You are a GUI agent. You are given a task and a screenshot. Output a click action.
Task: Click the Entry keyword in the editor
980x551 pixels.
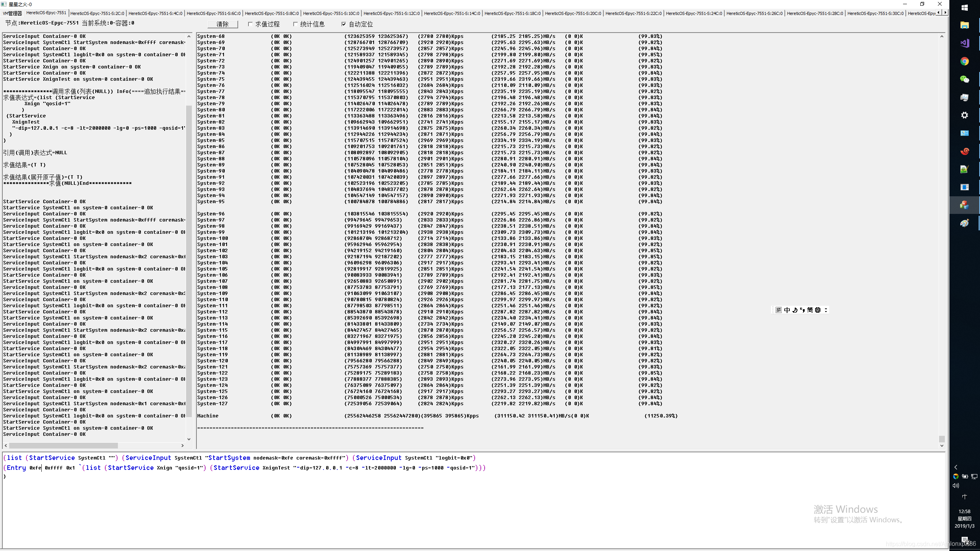[16, 468]
